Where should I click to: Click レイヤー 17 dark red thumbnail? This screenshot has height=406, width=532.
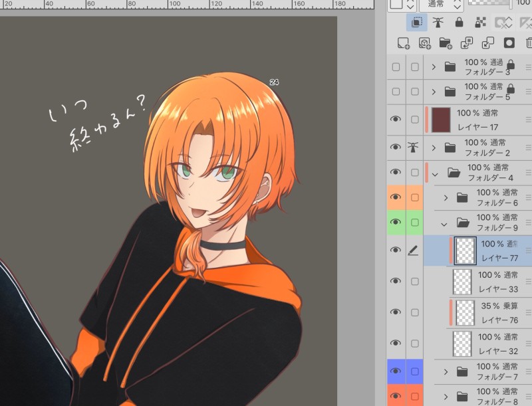[441, 120]
